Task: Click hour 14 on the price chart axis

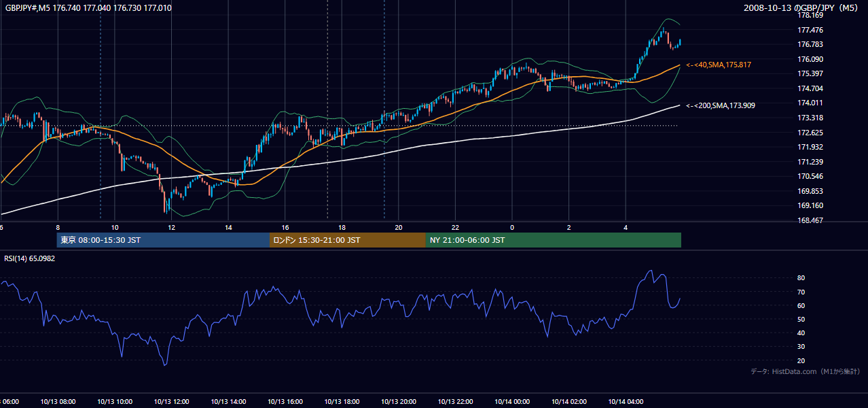Action: [228, 227]
